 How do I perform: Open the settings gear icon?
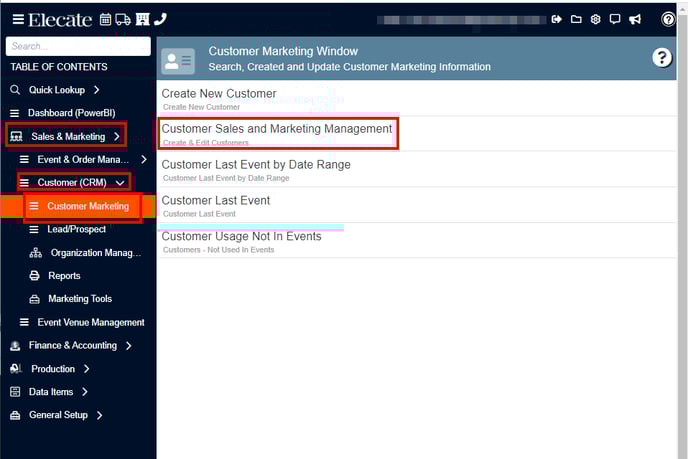[x=595, y=19]
